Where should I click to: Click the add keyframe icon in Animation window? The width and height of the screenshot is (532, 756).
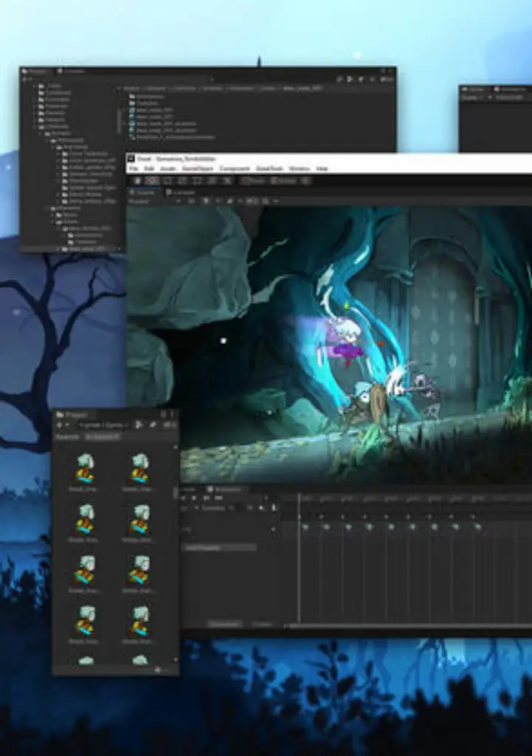tap(263, 508)
